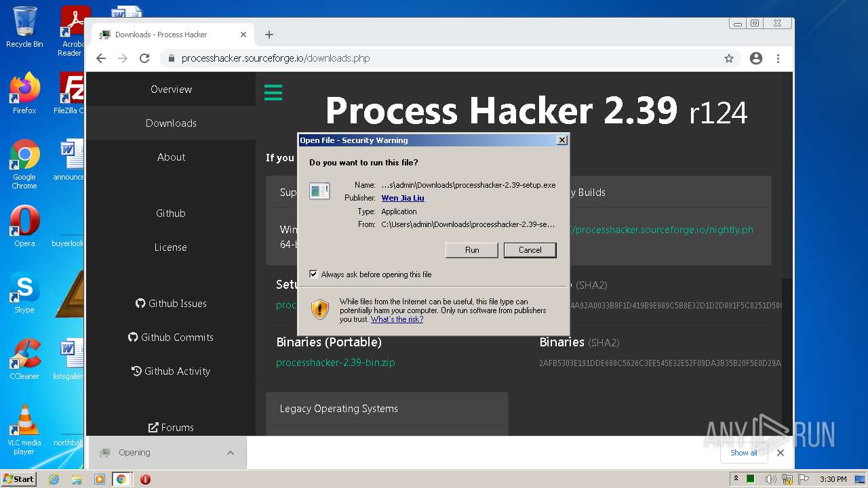Select Downloads in the sidebar
The height and width of the screenshot is (488, 868).
click(x=171, y=123)
